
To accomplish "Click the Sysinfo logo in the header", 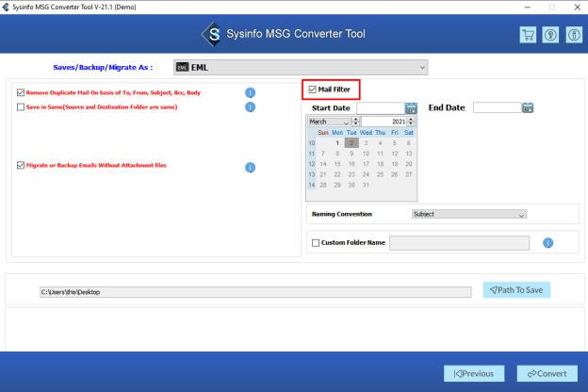I will coord(212,34).
